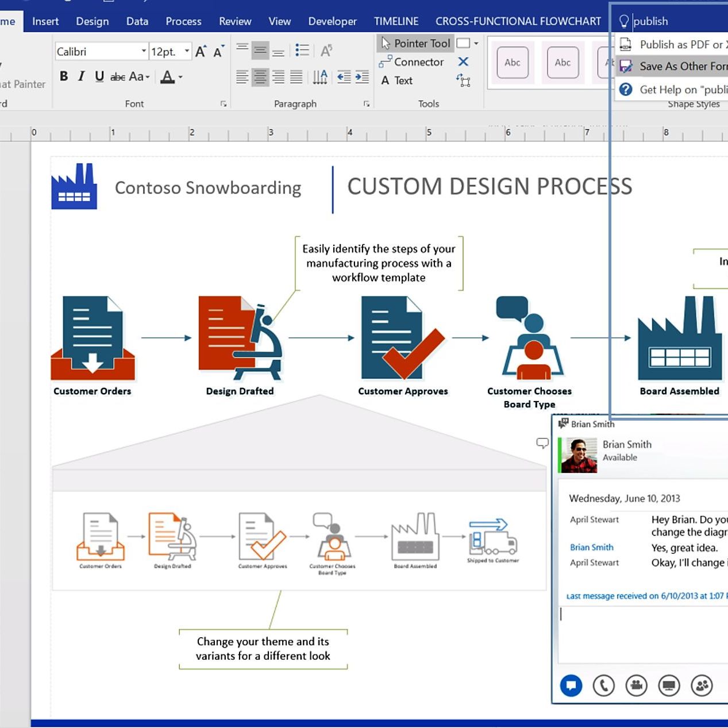Expand the 12pt font size dropdown
Viewport: 728px width, 728px height.
[187, 52]
